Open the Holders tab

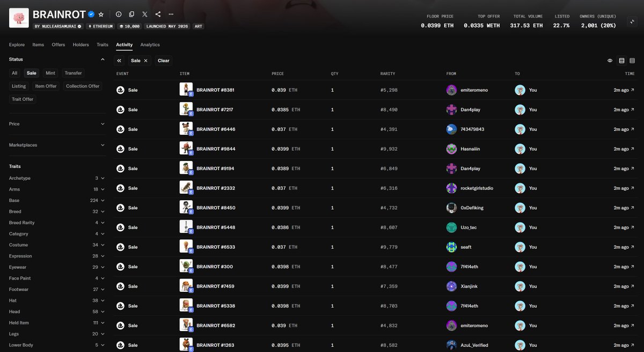[81, 45]
